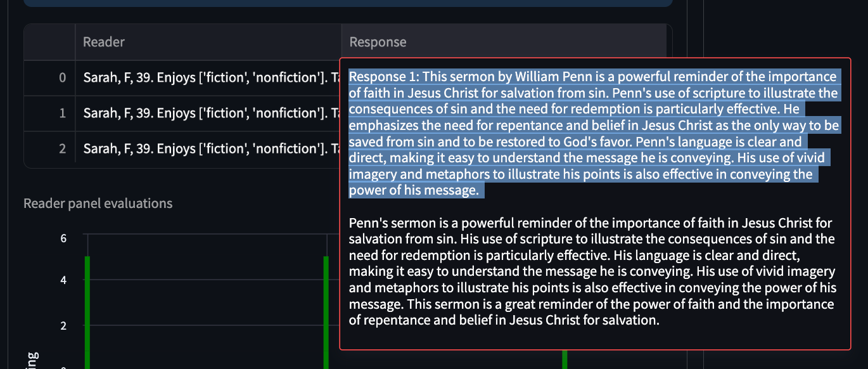Click the "Response 1:" text at start

click(383, 77)
